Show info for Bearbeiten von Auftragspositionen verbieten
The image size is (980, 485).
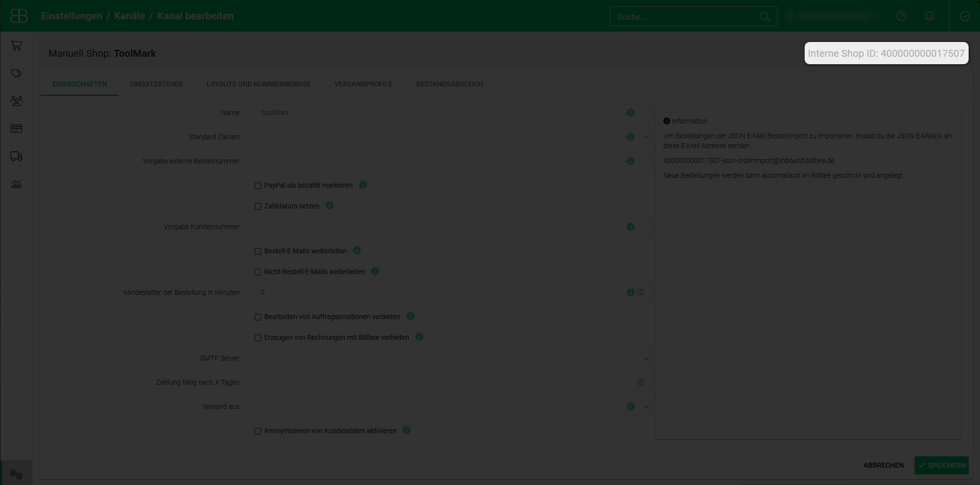pos(410,316)
